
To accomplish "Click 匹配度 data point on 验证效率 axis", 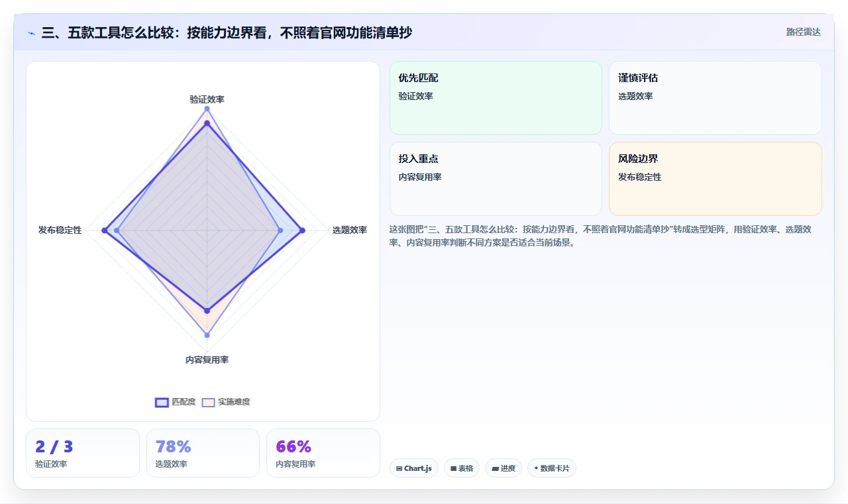I will pyautogui.click(x=207, y=123).
